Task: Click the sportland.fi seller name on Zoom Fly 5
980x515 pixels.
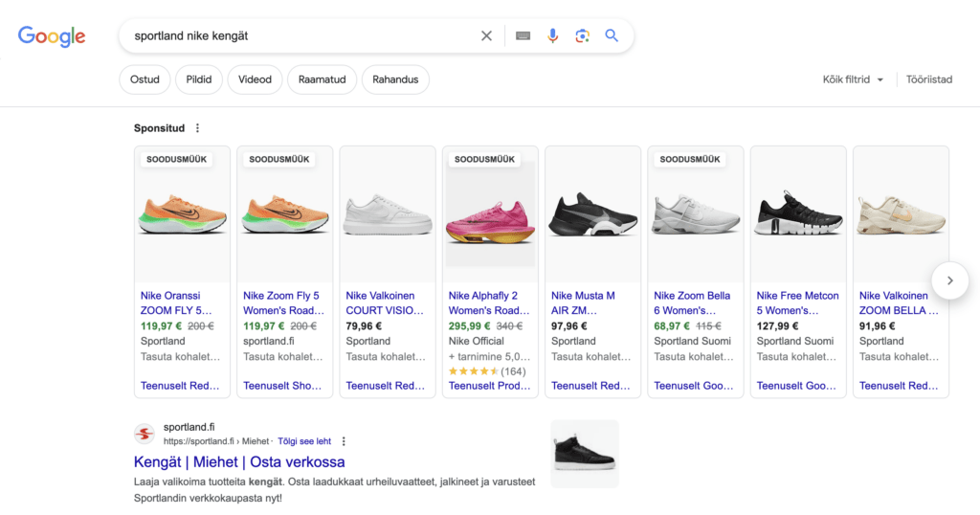Action: click(x=269, y=341)
